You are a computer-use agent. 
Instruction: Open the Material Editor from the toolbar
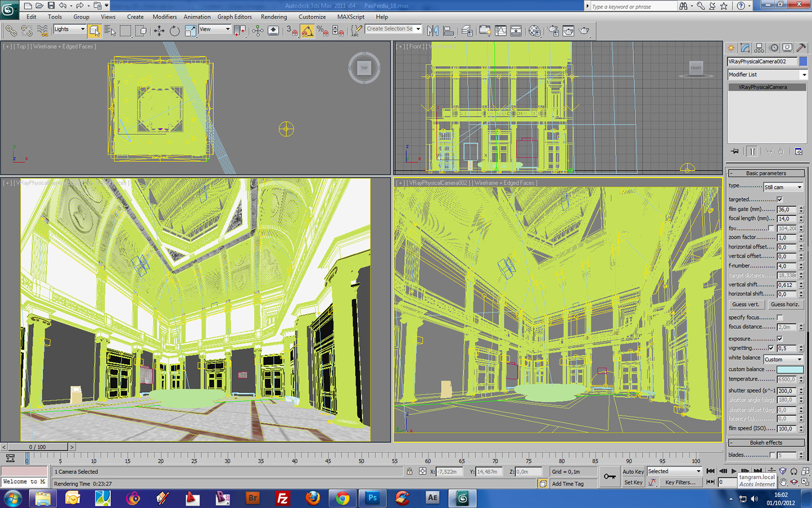tap(534, 31)
